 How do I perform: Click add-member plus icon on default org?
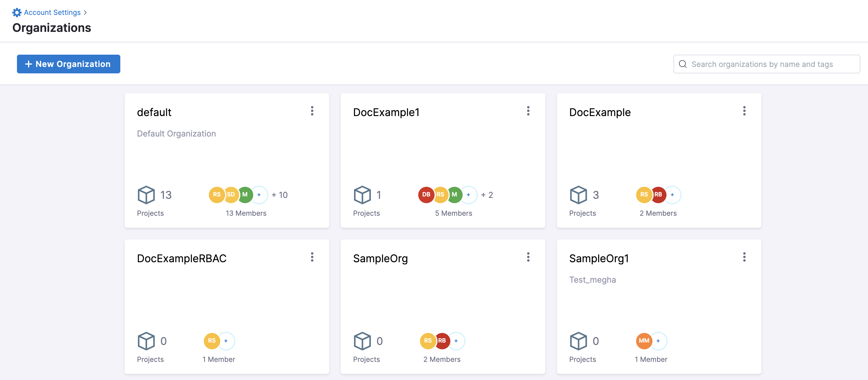click(x=259, y=195)
